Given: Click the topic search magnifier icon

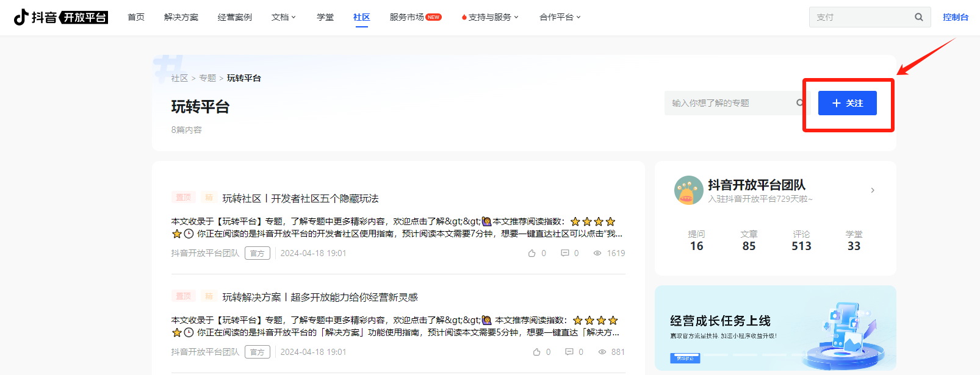Looking at the screenshot, I should point(799,103).
